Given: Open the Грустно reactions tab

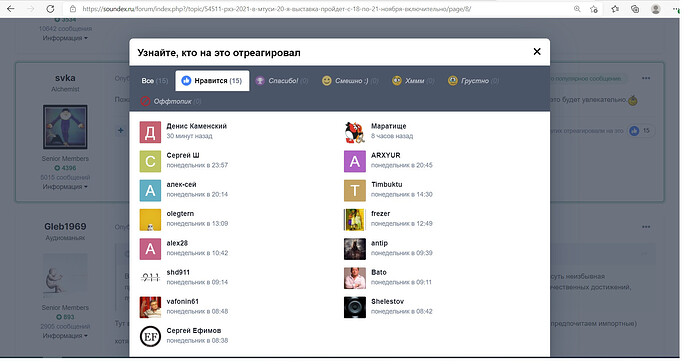Looking at the screenshot, I should click(x=473, y=81).
